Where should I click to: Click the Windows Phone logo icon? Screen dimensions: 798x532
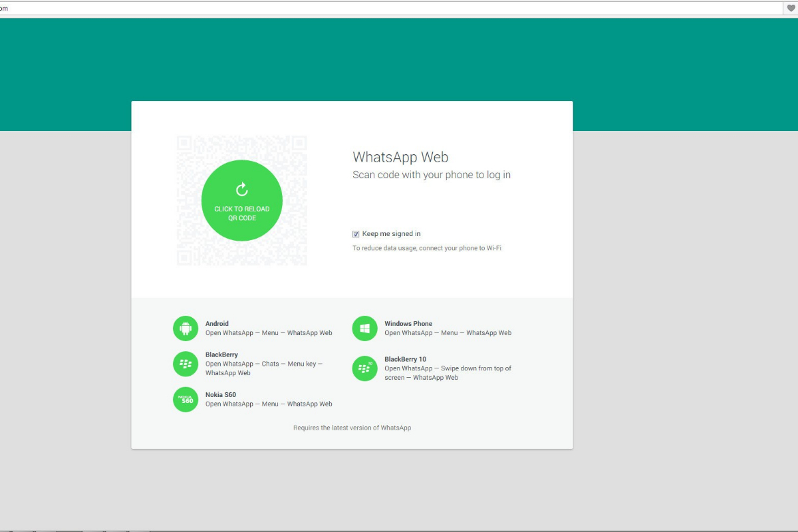coord(364,329)
